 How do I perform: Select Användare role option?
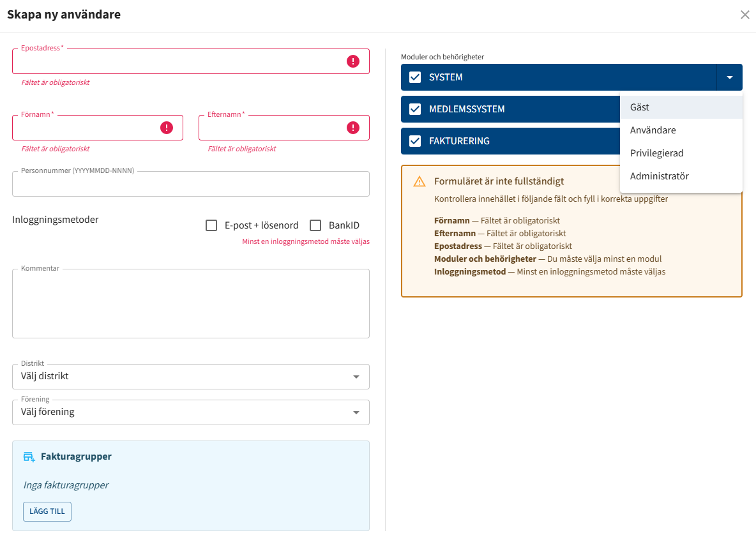(x=681, y=130)
